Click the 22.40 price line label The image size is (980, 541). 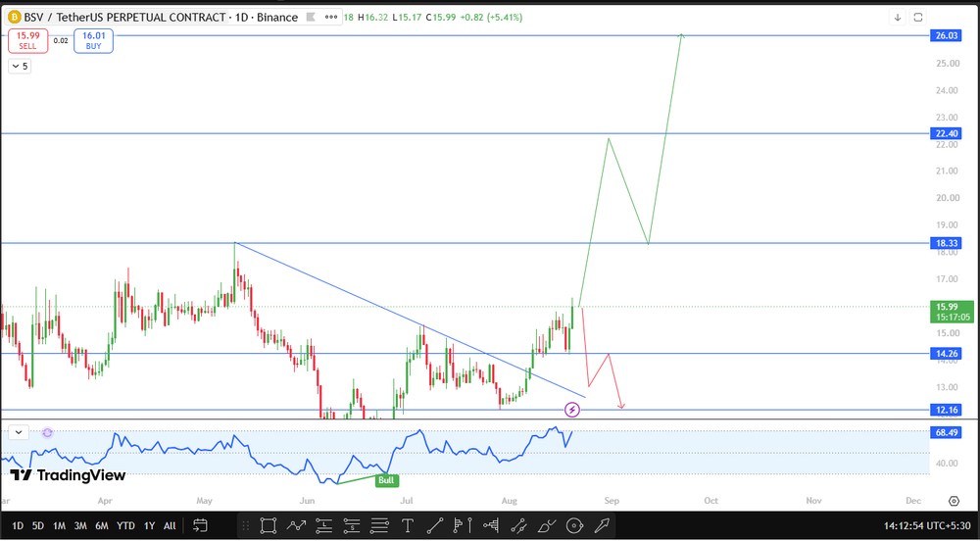coord(945,133)
